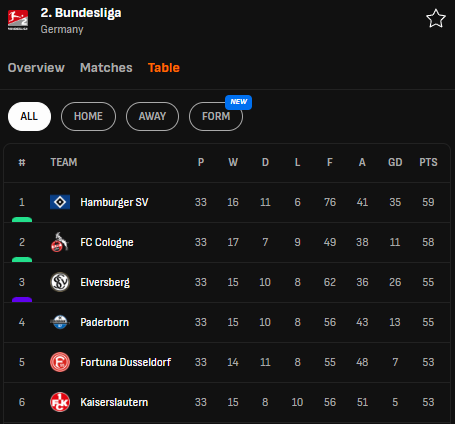The image size is (455, 424).
Task: Favorite the league with the star icon
Action: click(x=436, y=19)
